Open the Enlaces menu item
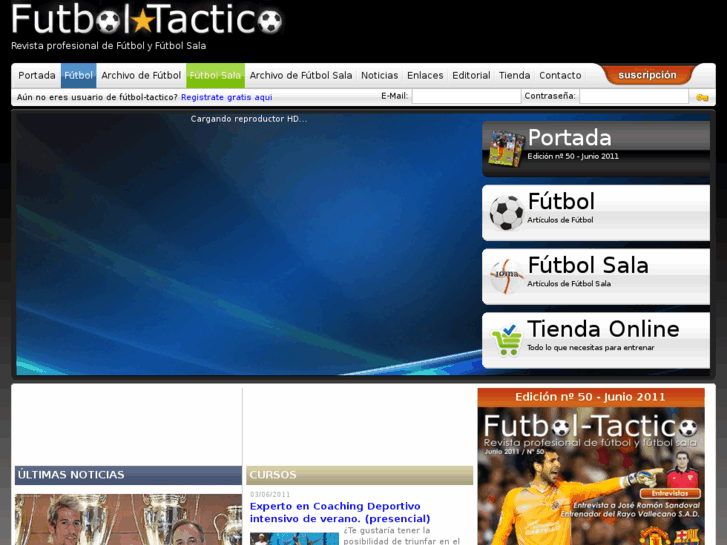 425,75
